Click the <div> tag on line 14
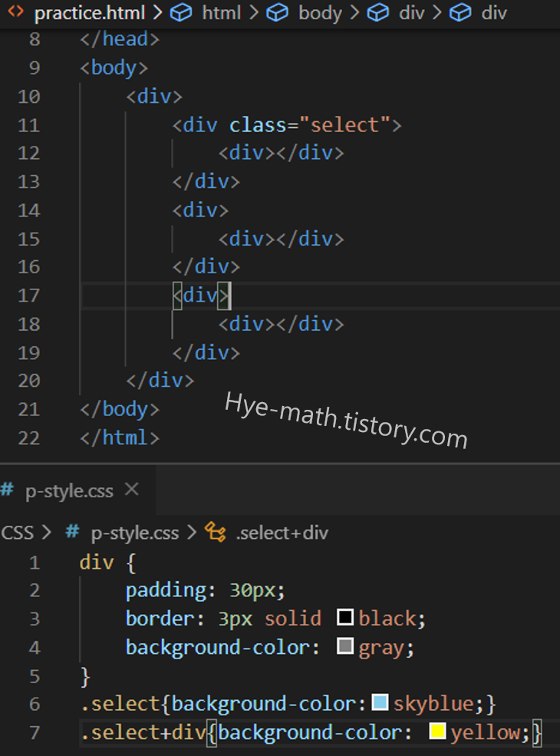Image resolution: width=560 pixels, height=756 pixels. 200,210
